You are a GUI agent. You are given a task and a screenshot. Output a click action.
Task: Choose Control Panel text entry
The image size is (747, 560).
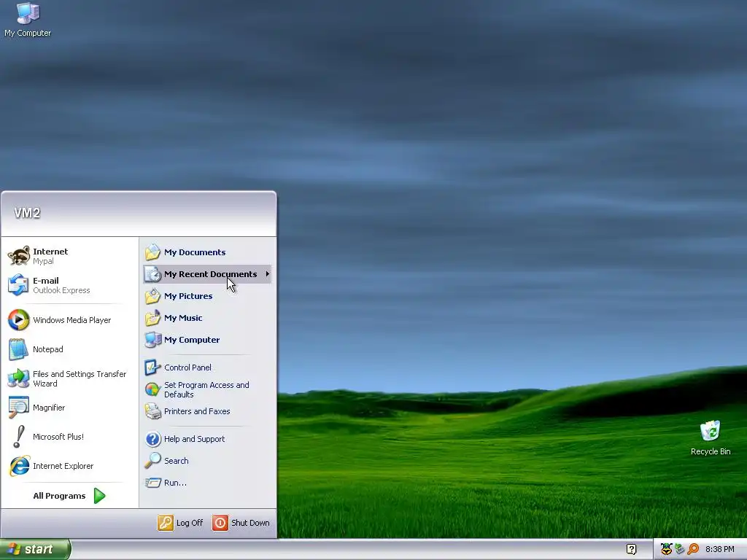tap(187, 367)
